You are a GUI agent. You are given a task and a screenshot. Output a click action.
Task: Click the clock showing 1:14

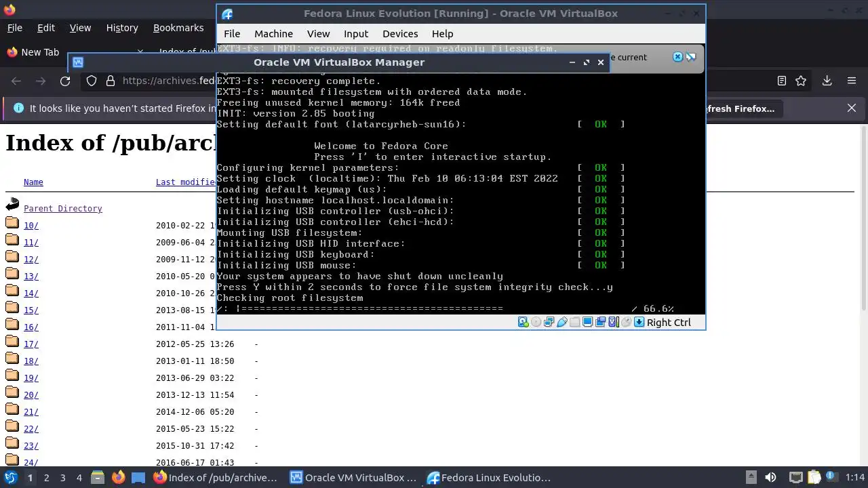tap(855, 477)
